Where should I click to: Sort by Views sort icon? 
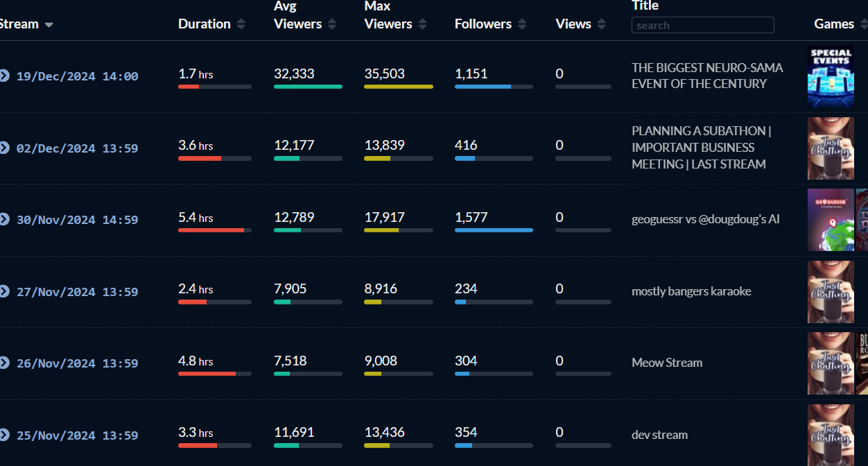tap(601, 24)
